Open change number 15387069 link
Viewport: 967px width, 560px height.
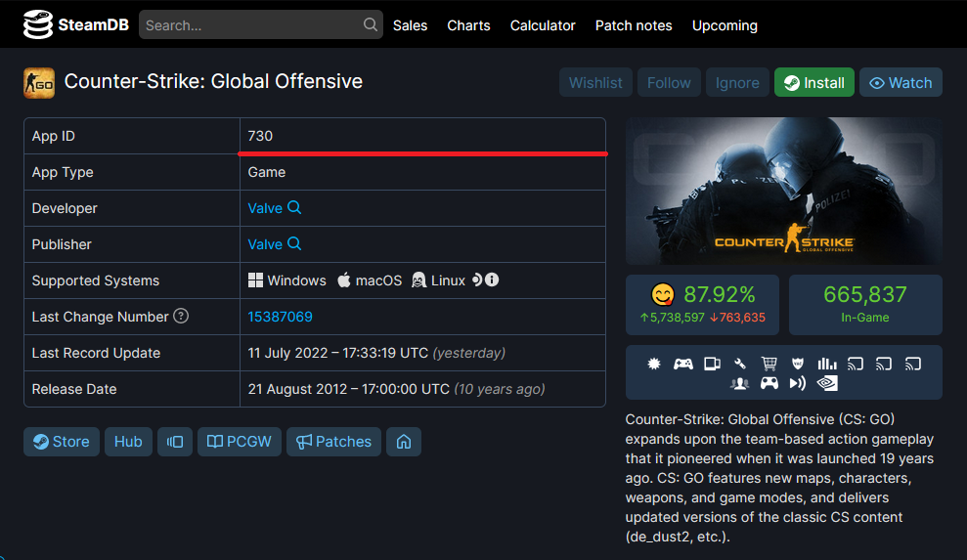pos(280,317)
